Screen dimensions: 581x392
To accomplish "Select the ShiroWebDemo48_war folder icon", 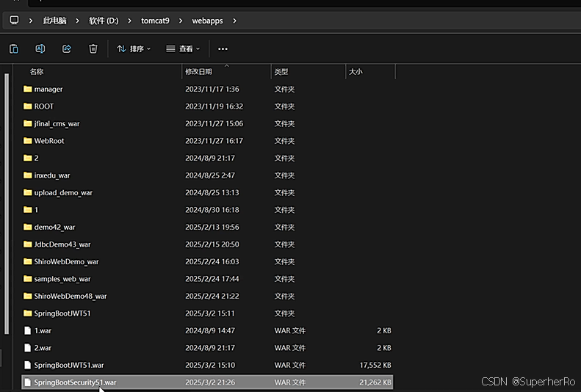I will point(27,296).
